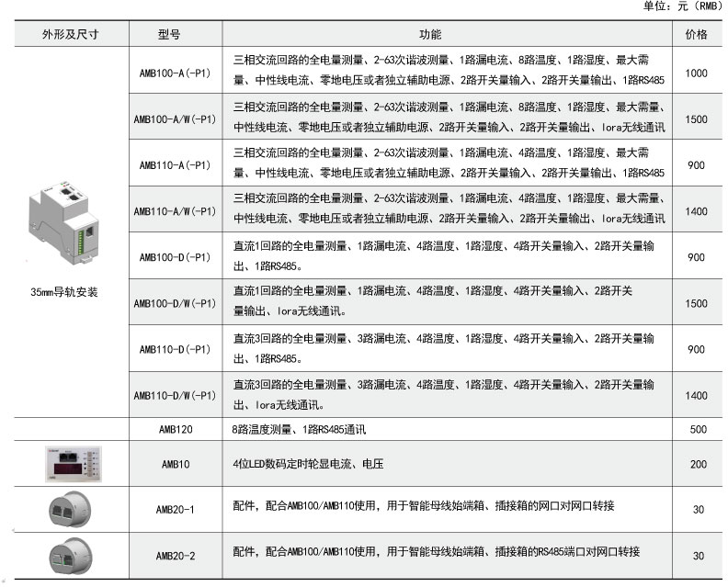728x587 pixels.
Task: Select the AMB100-D(-P1) model cell
Action: click(x=175, y=257)
